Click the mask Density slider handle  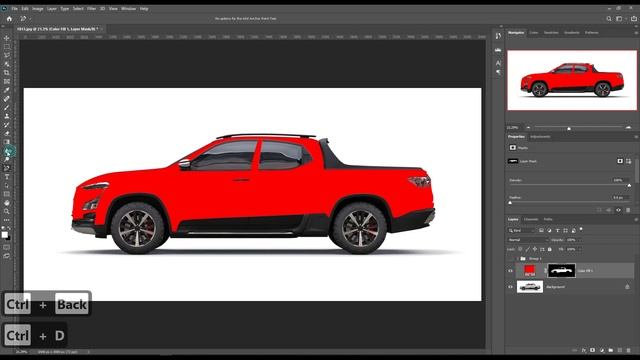629,186
